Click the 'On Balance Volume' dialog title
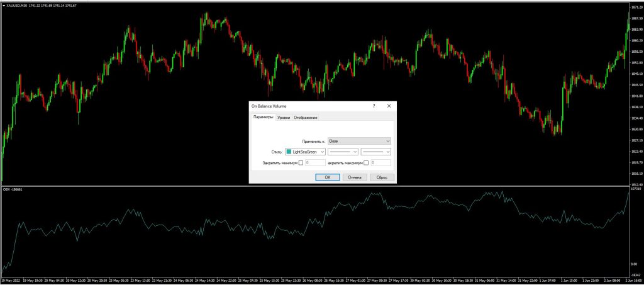 269,106
